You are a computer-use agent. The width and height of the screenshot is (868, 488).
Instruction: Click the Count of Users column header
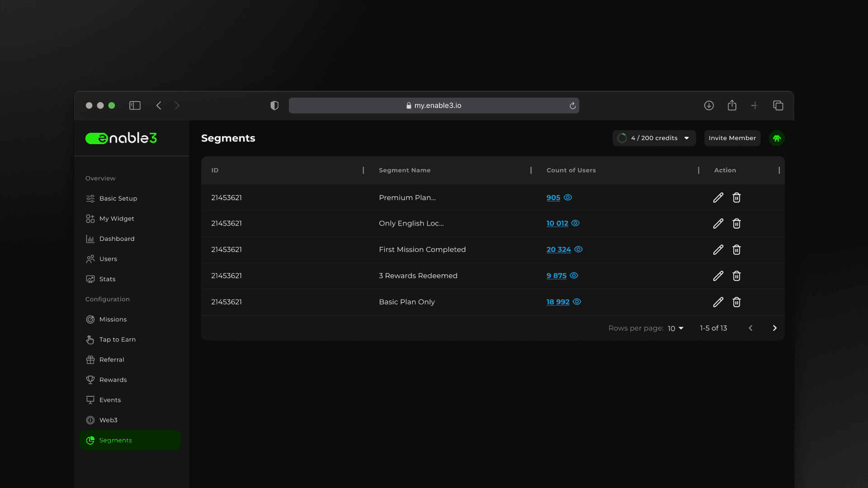coord(571,170)
